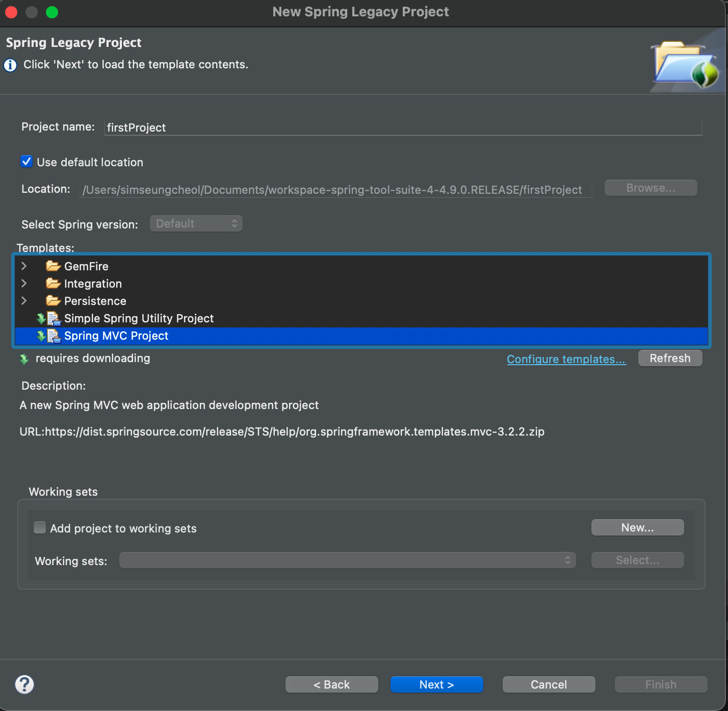The height and width of the screenshot is (711, 728).
Task: Click the Browse location button
Action: [x=651, y=188]
